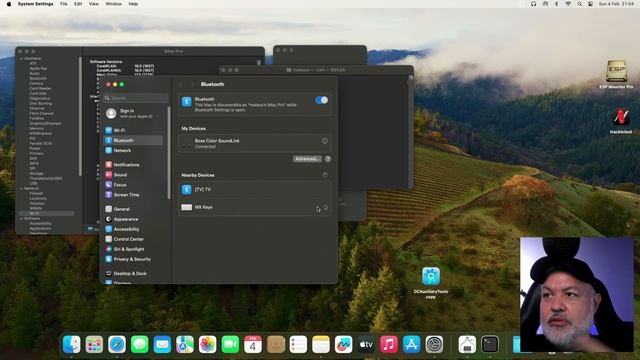Click the Spotlight search icon in menu bar
This screenshot has height=360, width=640.
click(579, 4)
